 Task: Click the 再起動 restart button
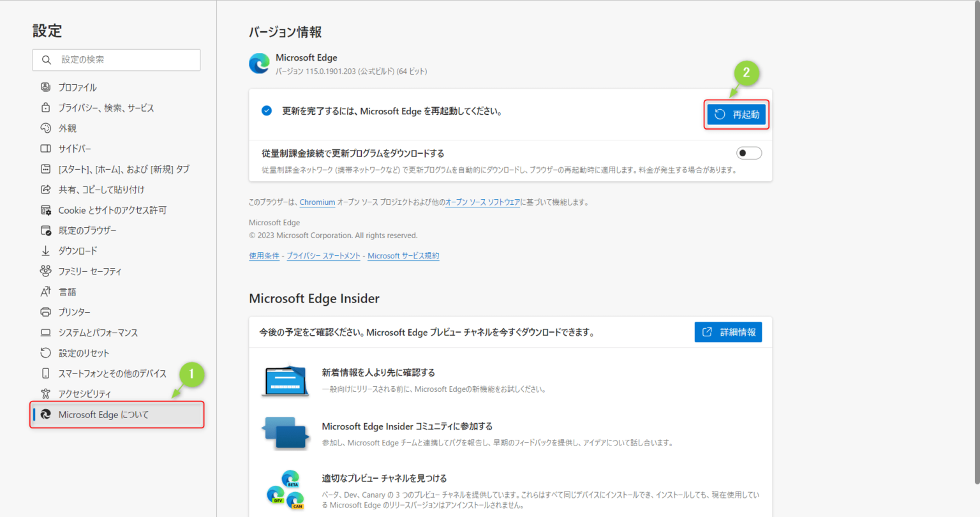[736, 114]
